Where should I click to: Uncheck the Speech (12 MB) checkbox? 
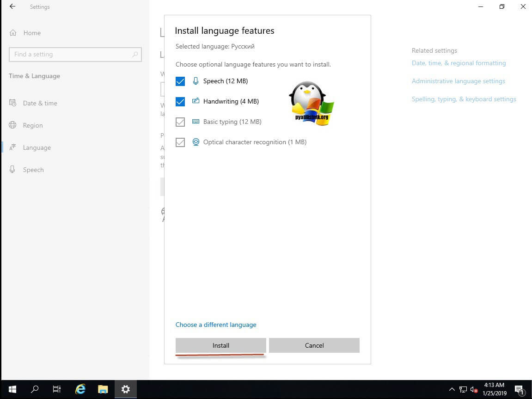180,81
